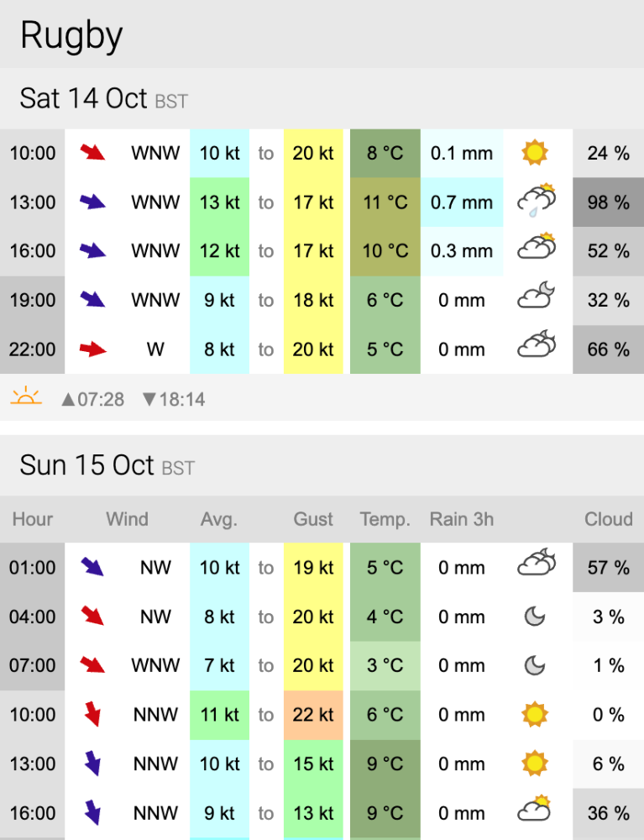Click the red wind arrow at Saturday 22:00
Screen dimensions: 644x840
(x=93, y=349)
